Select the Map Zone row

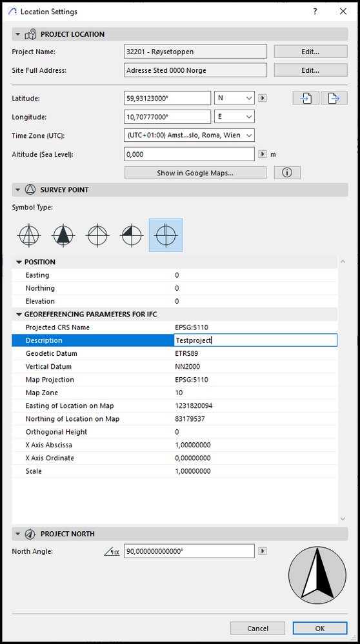(x=175, y=393)
